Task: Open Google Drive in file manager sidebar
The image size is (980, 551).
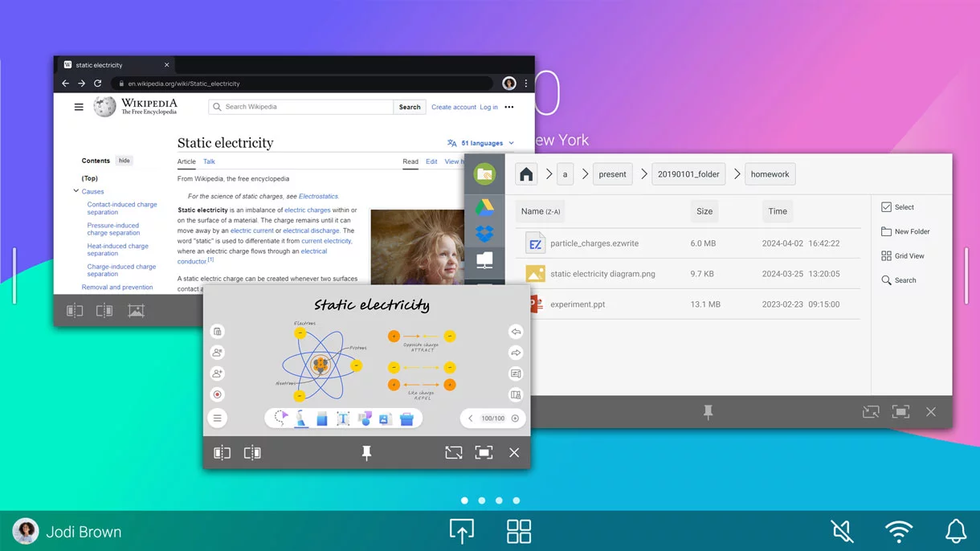Action: tap(484, 207)
